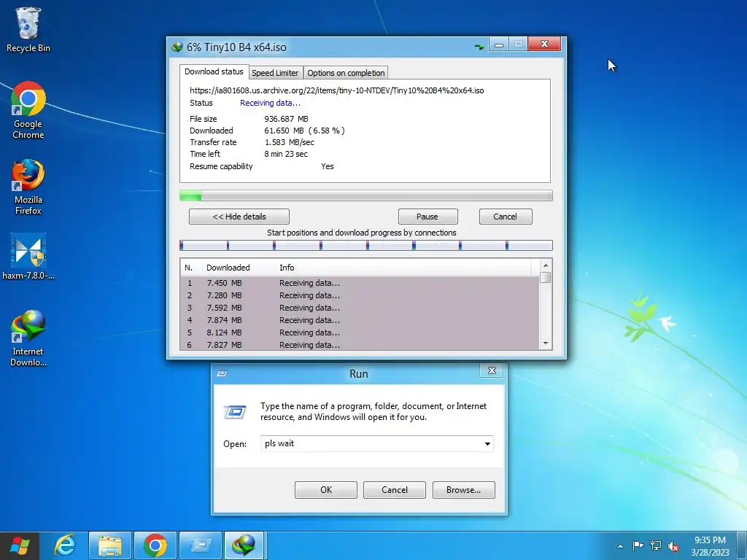Image resolution: width=747 pixels, height=560 pixels.
Task: Click the Run program icon beside the description
Action: (x=236, y=412)
